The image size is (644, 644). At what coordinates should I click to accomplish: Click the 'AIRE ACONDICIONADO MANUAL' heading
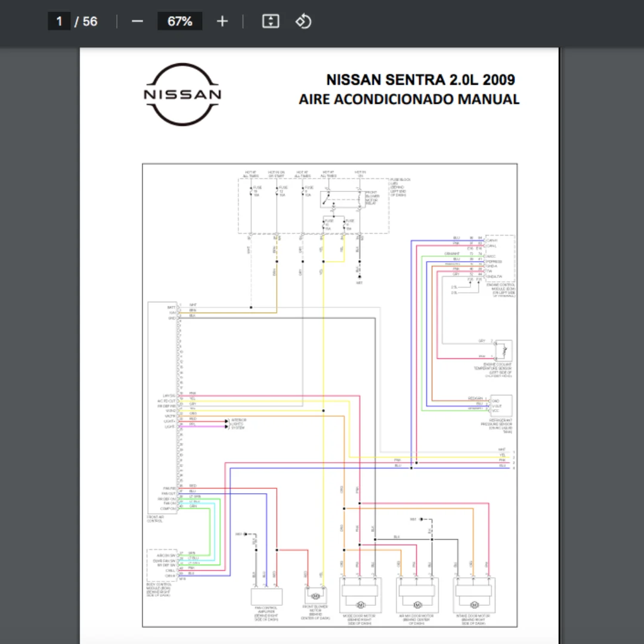click(409, 100)
